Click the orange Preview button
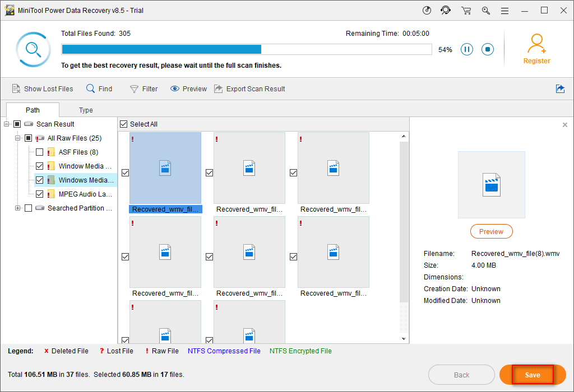The width and height of the screenshot is (574, 392). tap(491, 231)
